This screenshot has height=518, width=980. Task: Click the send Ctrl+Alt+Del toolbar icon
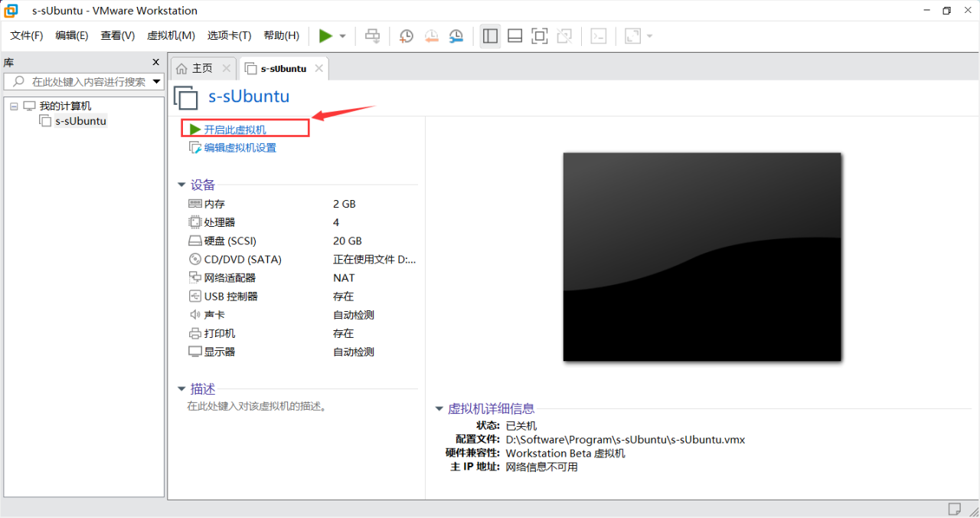pos(373,36)
